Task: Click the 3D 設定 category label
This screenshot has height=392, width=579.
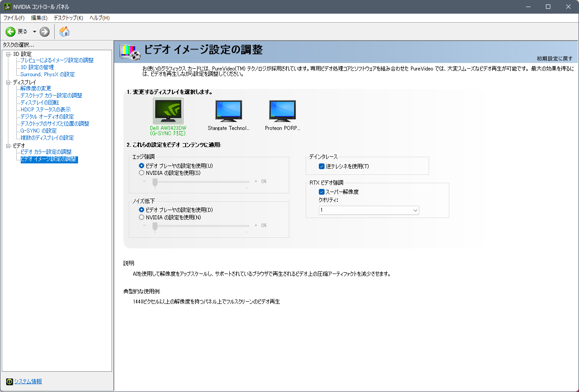Action: (22, 54)
